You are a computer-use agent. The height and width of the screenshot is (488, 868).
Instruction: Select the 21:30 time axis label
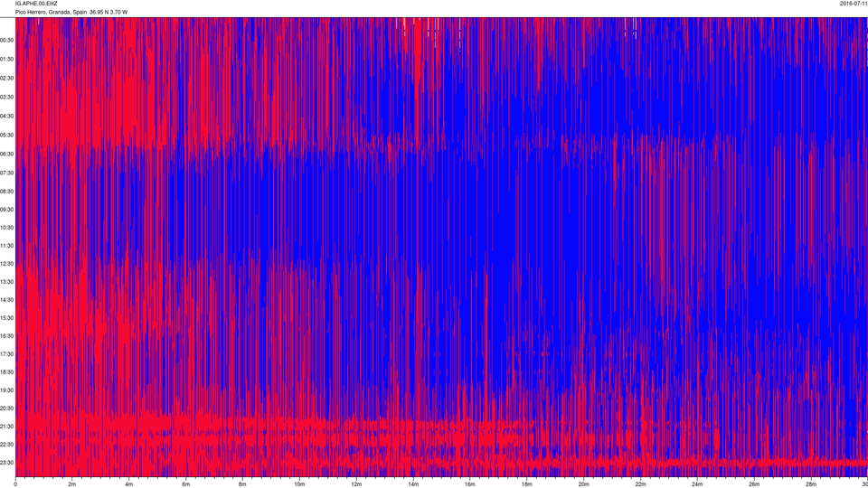point(6,427)
